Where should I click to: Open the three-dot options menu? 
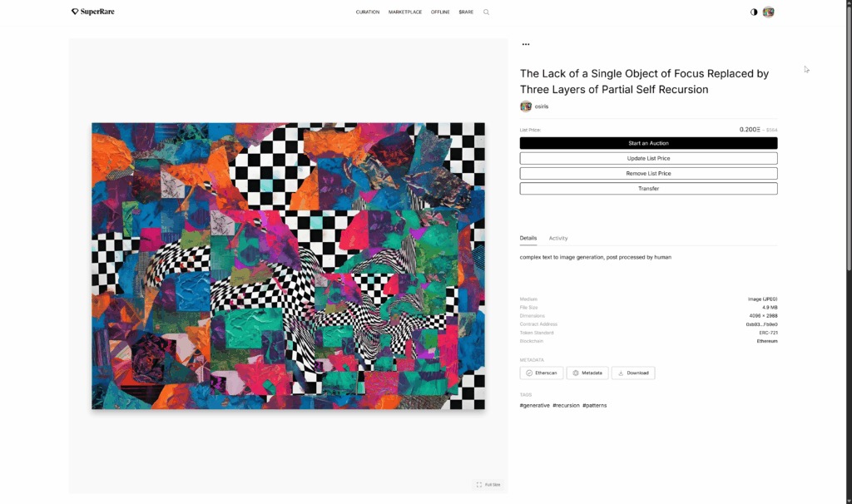pyautogui.click(x=526, y=44)
